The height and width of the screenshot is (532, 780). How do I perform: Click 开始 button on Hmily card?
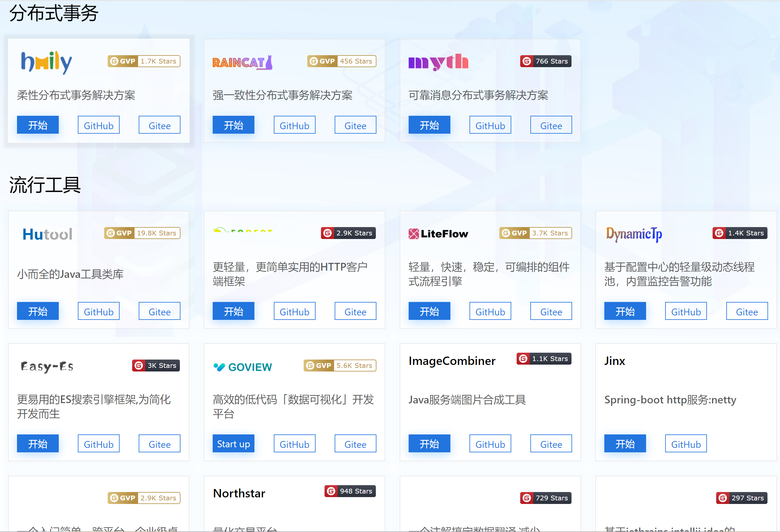38,125
